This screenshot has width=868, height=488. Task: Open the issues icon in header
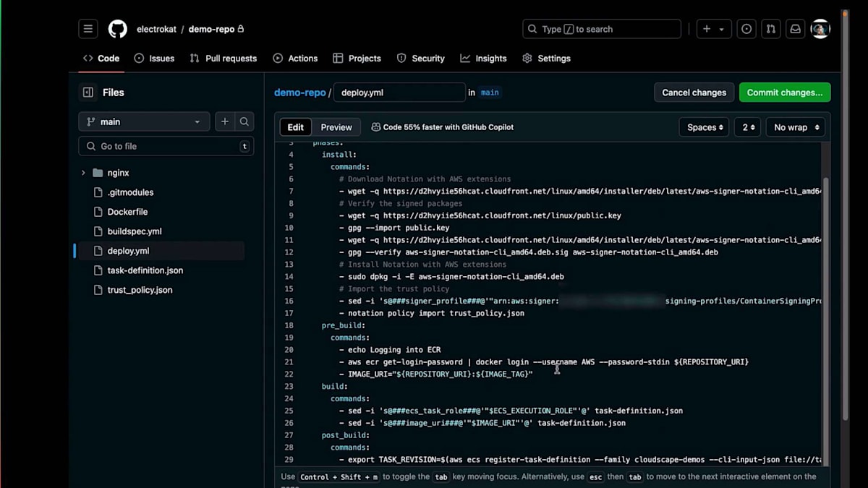pos(746,29)
